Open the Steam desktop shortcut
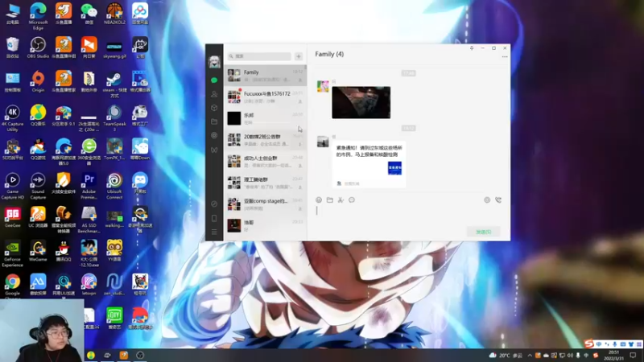The height and width of the screenshot is (362, 644). click(x=114, y=84)
